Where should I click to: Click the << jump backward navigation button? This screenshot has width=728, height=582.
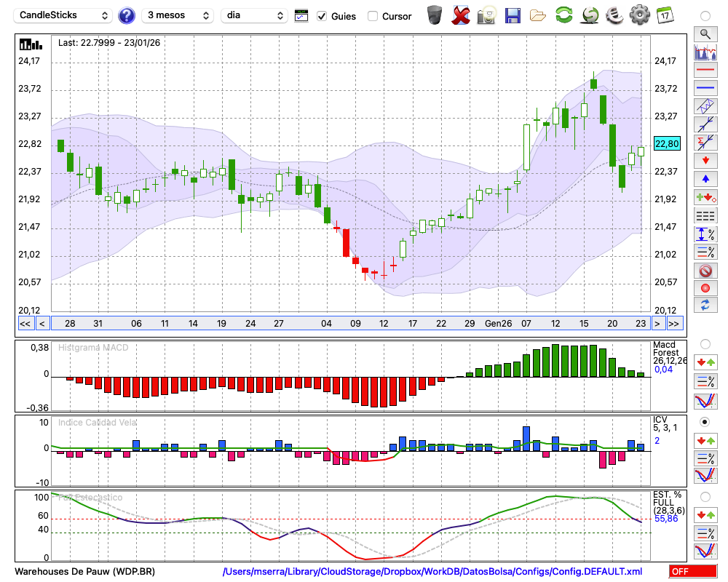25,324
